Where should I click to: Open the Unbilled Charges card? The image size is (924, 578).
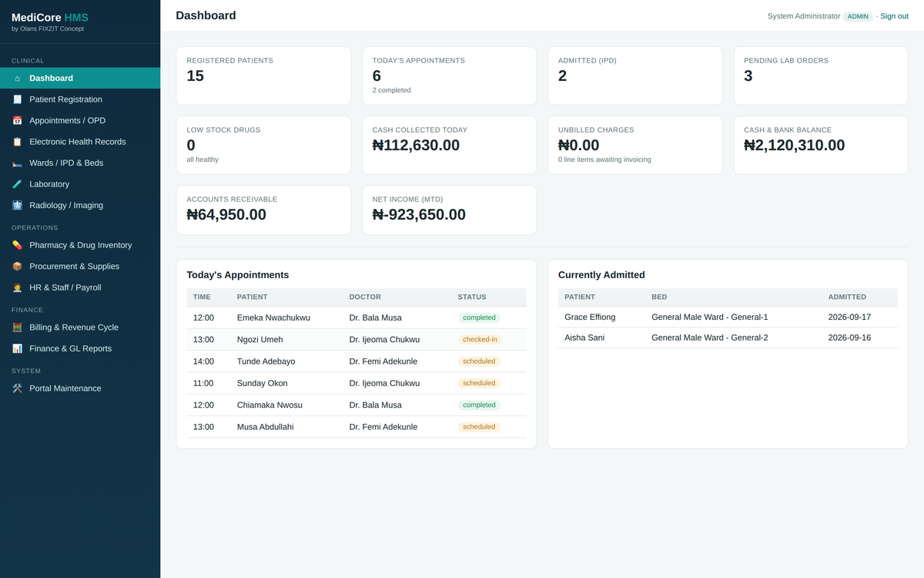[635, 145]
